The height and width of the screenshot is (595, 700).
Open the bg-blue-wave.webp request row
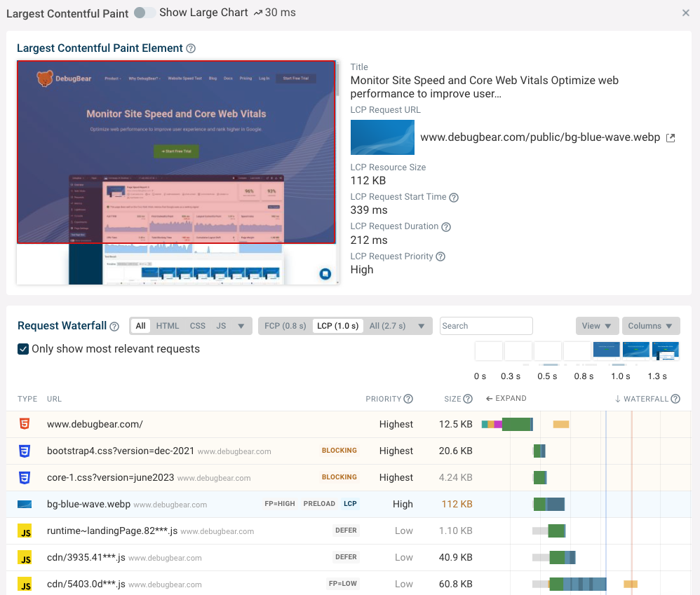point(88,504)
